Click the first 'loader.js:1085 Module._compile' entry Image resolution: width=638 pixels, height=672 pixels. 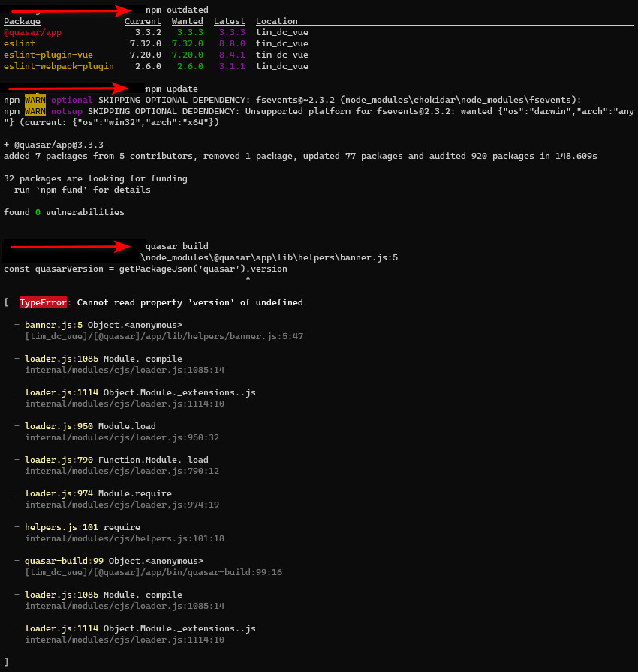point(104,358)
